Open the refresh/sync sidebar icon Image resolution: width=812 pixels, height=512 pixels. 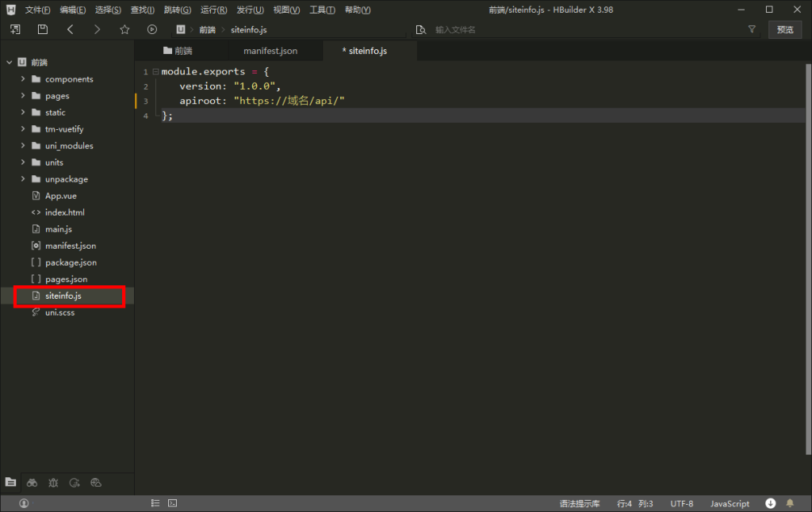pyautogui.click(x=75, y=483)
